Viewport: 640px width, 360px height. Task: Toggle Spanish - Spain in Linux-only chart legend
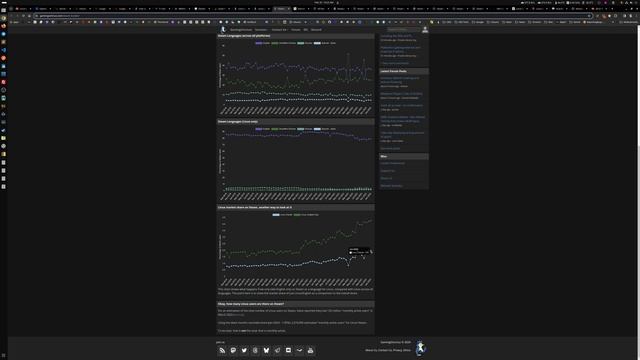pos(325,129)
